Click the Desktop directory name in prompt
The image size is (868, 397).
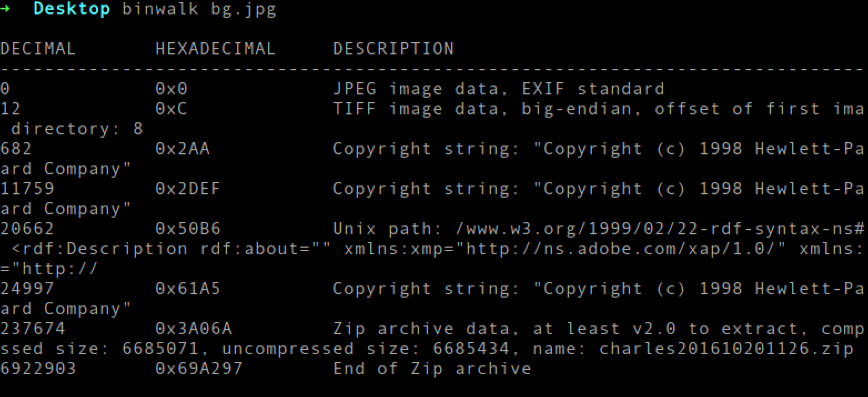(x=72, y=9)
